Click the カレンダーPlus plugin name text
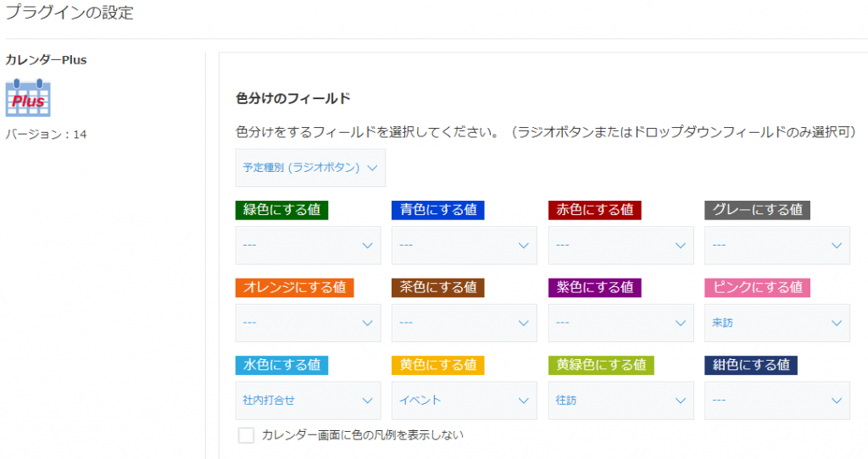The height and width of the screenshot is (459, 868). point(46,60)
